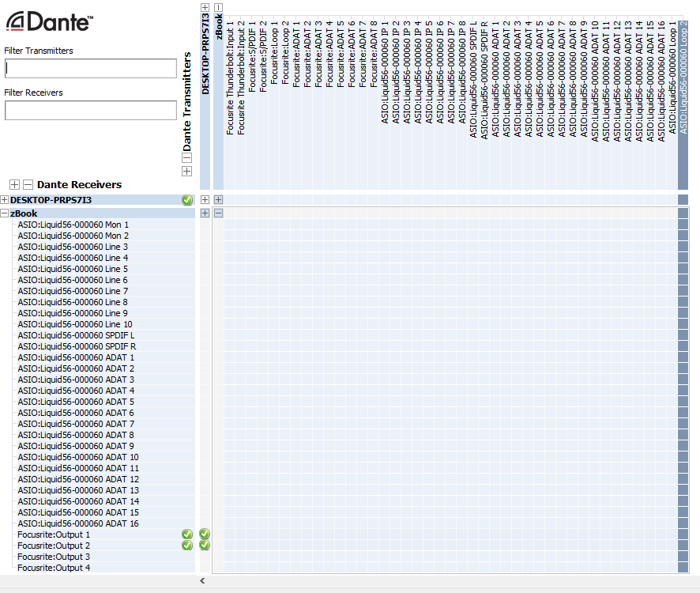Click green status check on DESKTOP-PRPS7I3 receiver
Screen dimensions: 700x593
pos(187,200)
